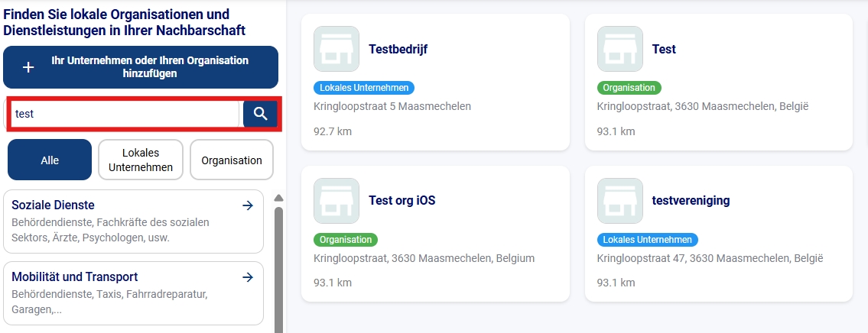
Task: Click the testvereniging storefront icon
Action: point(620,201)
